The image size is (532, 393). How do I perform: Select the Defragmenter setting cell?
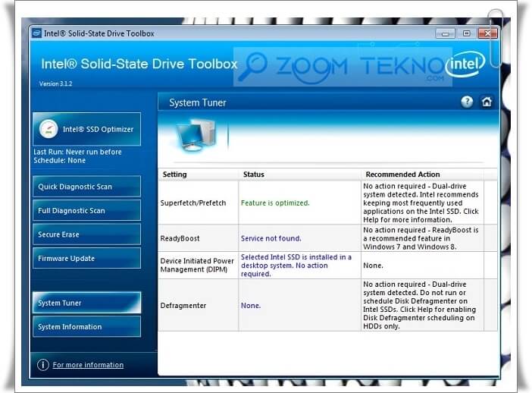click(x=198, y=305)
